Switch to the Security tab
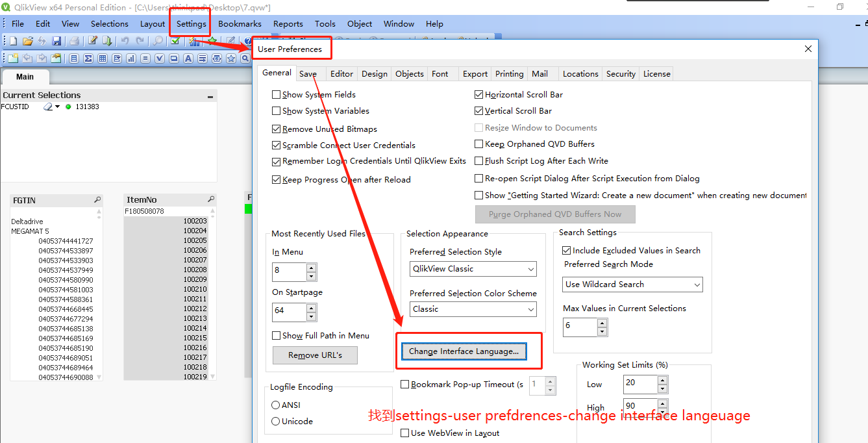Image resolution: width=868 pixels, height=443 pixels. tap(621, 74)
